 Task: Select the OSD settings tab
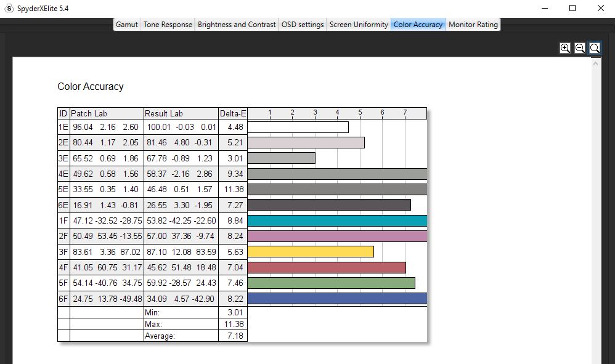[303, 25]
